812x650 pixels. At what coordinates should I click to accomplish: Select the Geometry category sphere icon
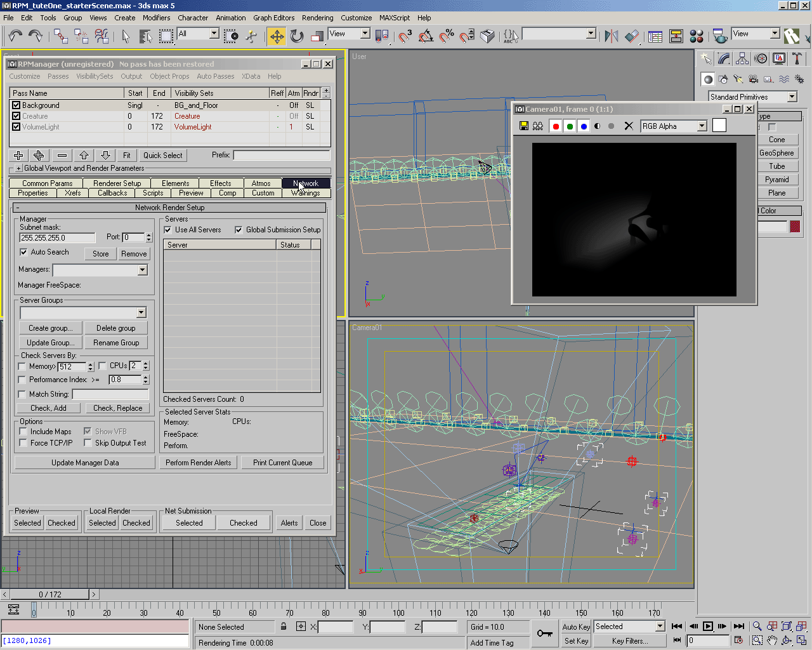click(708, 79)
